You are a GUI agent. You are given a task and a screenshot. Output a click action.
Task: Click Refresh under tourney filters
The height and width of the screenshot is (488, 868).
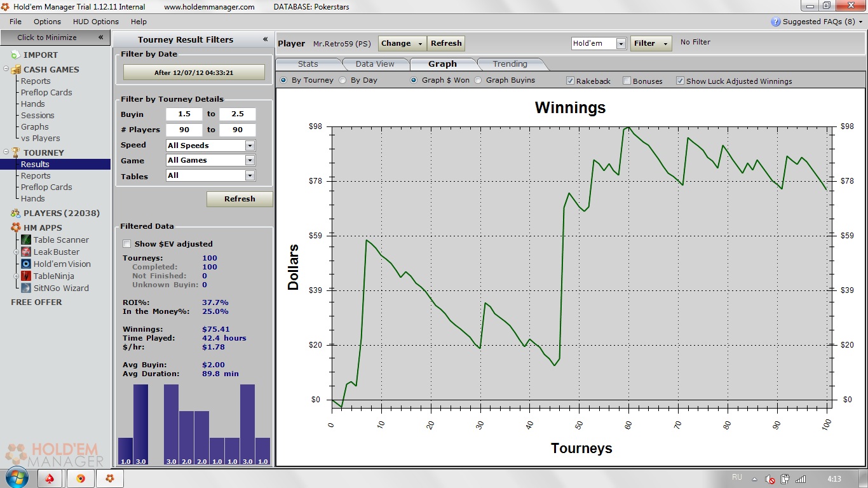tap(240, 199)
